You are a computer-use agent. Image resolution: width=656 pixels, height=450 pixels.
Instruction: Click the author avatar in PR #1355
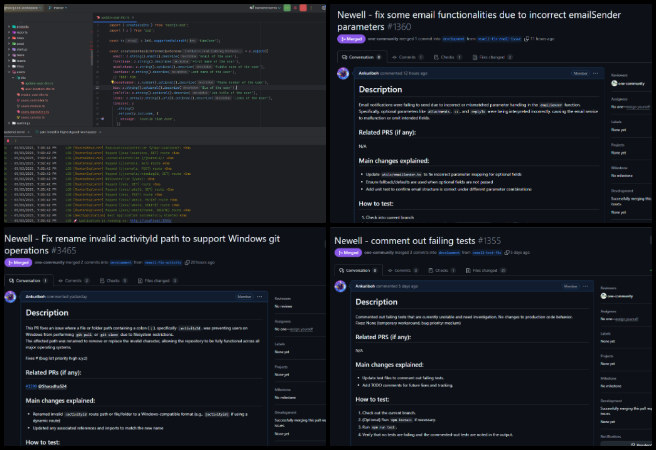[x=340, y=286]
